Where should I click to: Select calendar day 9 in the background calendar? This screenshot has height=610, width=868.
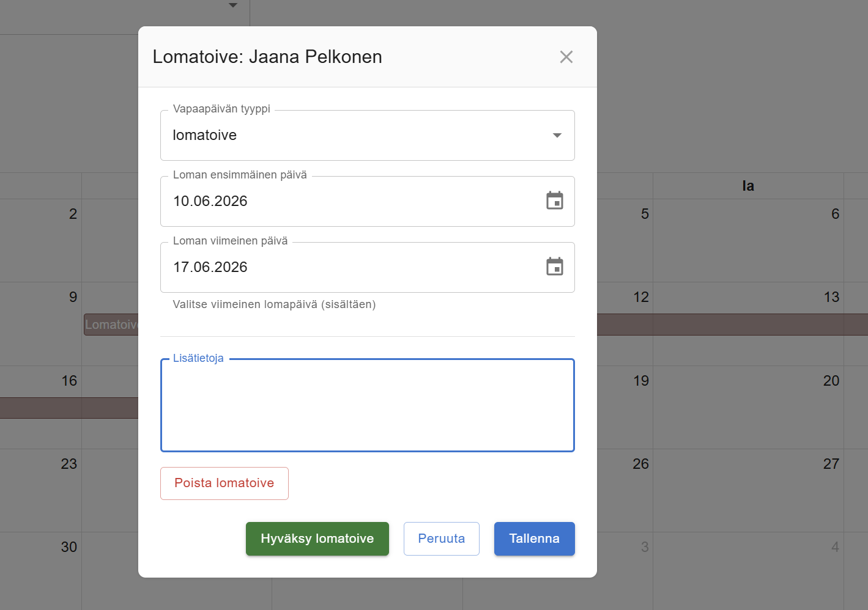click(73, 297)
